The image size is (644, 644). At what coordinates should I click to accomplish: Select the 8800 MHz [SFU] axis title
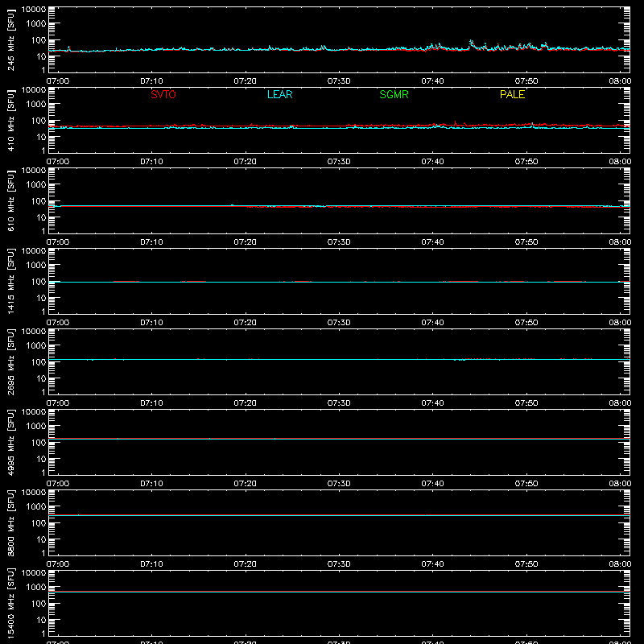pyautogui.click(x=10, y=522)
